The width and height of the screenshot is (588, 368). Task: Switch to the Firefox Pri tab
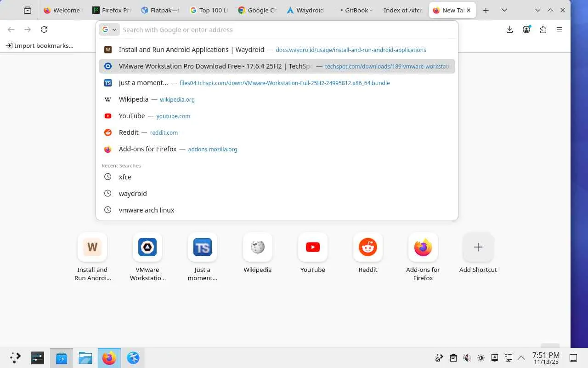111,10
